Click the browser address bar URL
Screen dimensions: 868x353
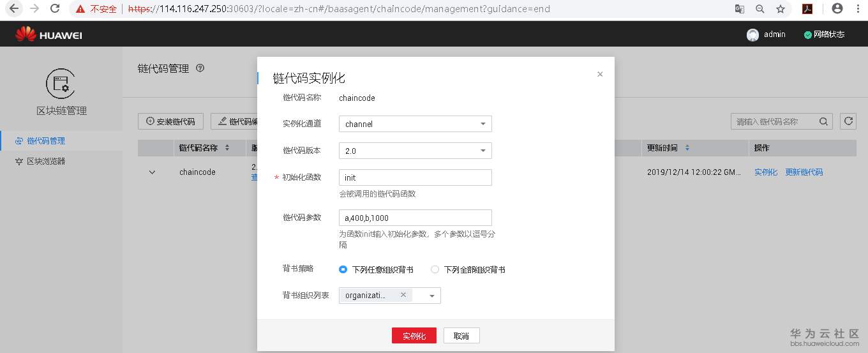[339, 9]
